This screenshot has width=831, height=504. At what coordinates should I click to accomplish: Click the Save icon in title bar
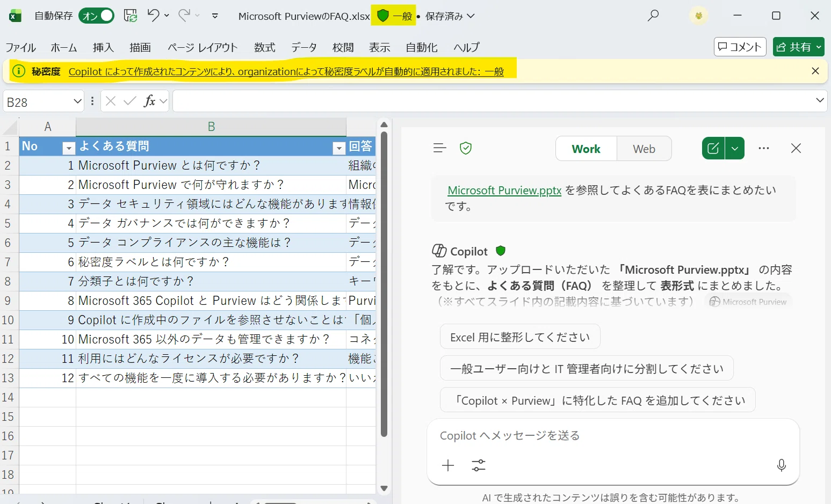[x=131, y=16]
